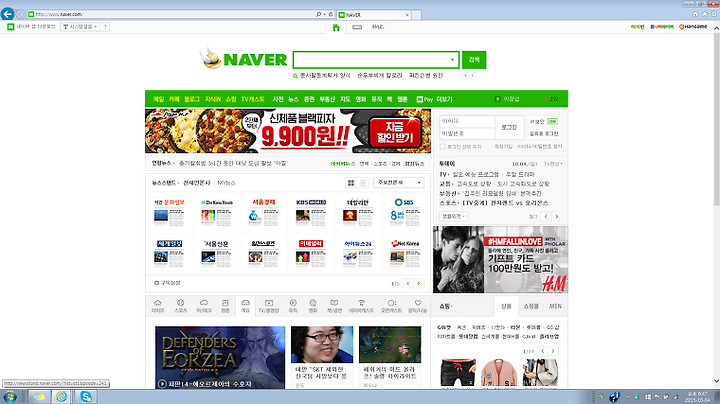Viewport: 720px width, 404px height.
Task: Click the N Pay link in green menu
Action: [x=425, y=99]
